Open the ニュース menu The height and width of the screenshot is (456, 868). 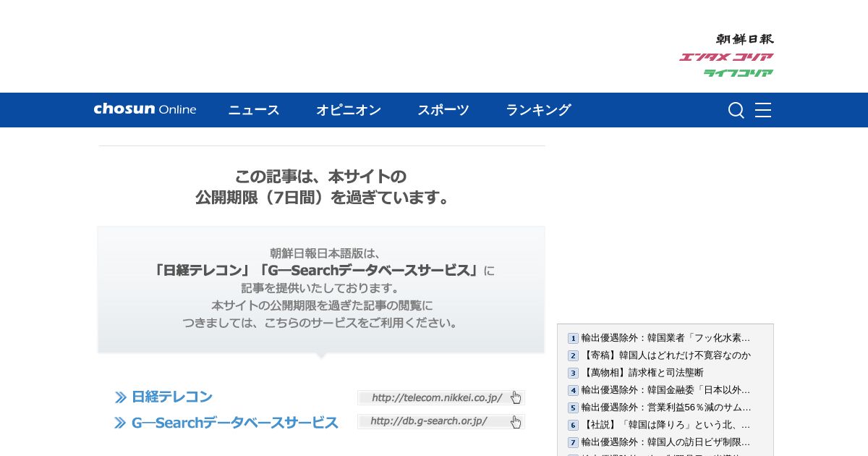tap(254, 110)
